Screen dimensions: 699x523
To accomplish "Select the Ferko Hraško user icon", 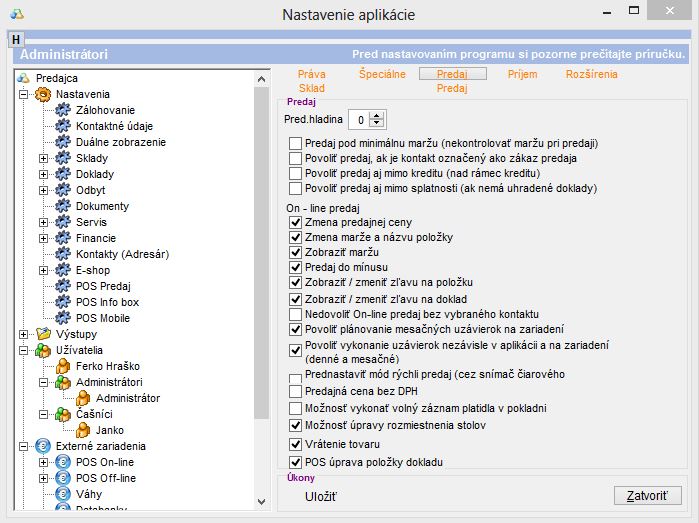I will (x=63, y=366).
